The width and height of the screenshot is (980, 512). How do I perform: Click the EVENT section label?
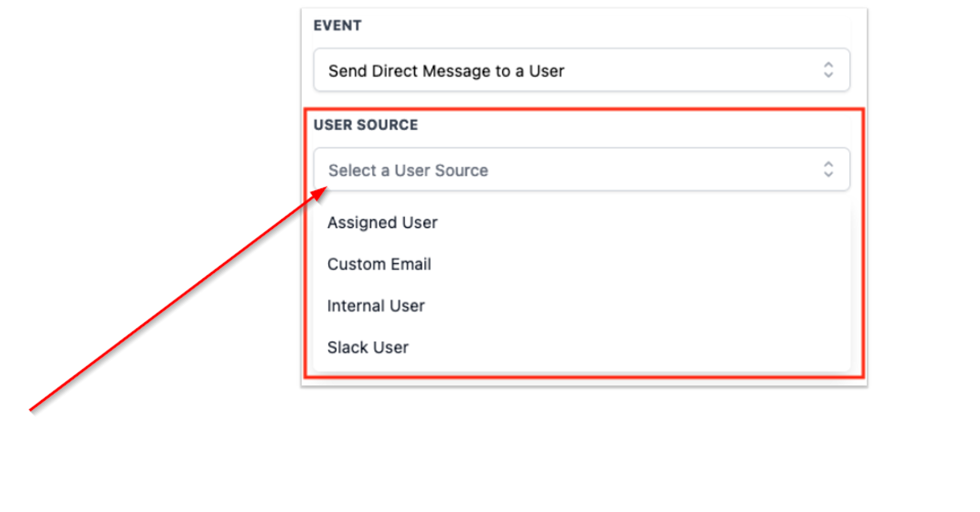coord(338,25)
